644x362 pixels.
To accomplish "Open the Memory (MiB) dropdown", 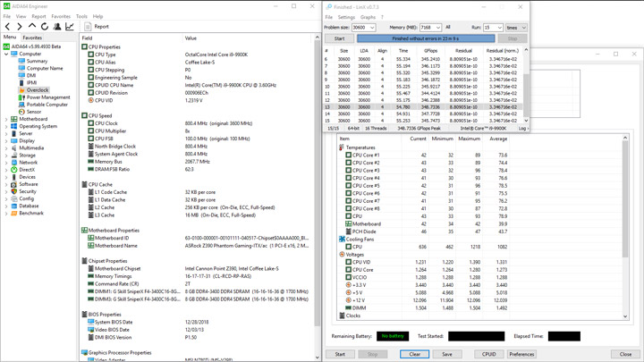I will pos(430,28).
